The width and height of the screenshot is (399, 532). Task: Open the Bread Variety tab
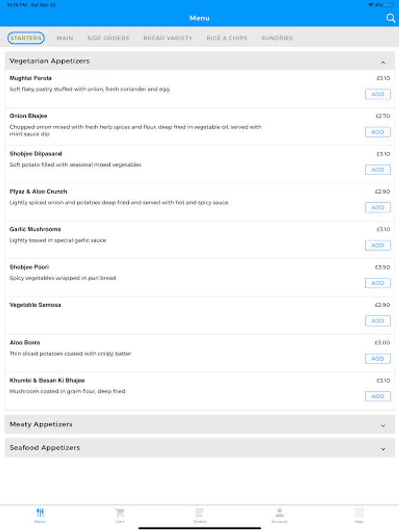[168, 38]
